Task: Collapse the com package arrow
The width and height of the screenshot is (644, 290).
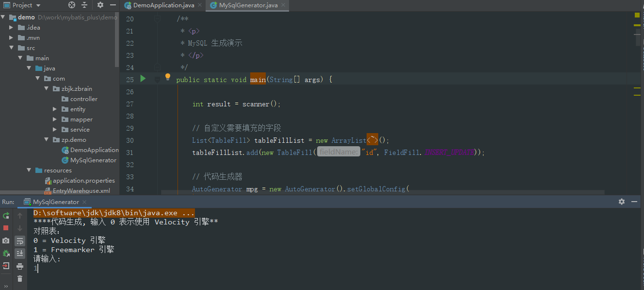Action: point(37,78)
